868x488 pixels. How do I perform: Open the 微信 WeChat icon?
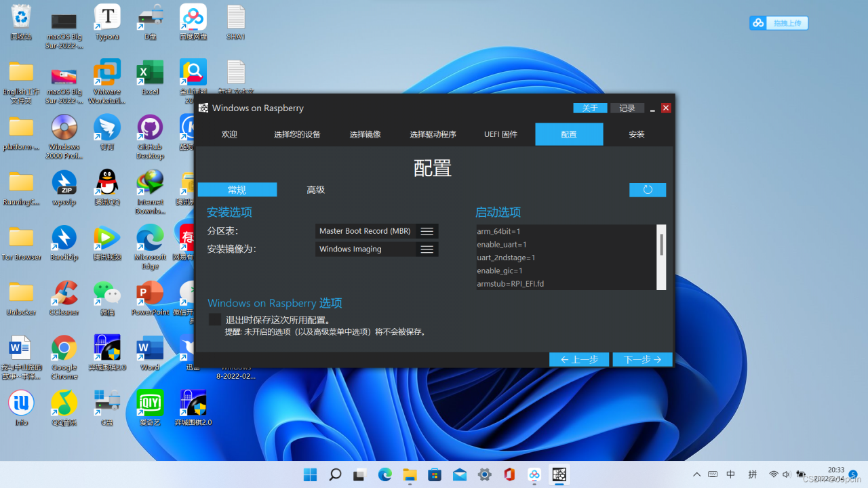click(107, 298)
